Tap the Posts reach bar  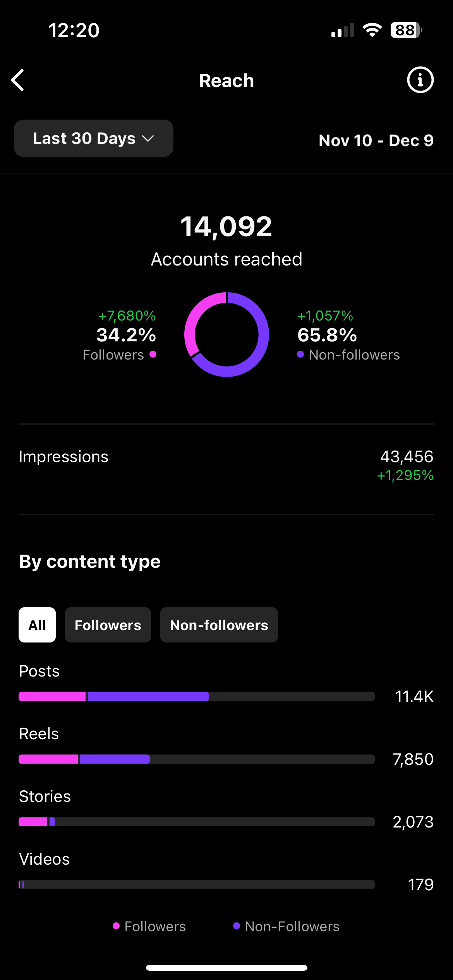coord(196,696)
